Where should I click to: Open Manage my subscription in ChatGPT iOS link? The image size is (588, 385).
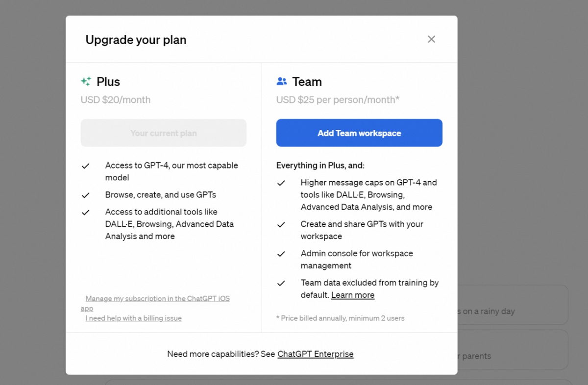click(x=157, y=299)
